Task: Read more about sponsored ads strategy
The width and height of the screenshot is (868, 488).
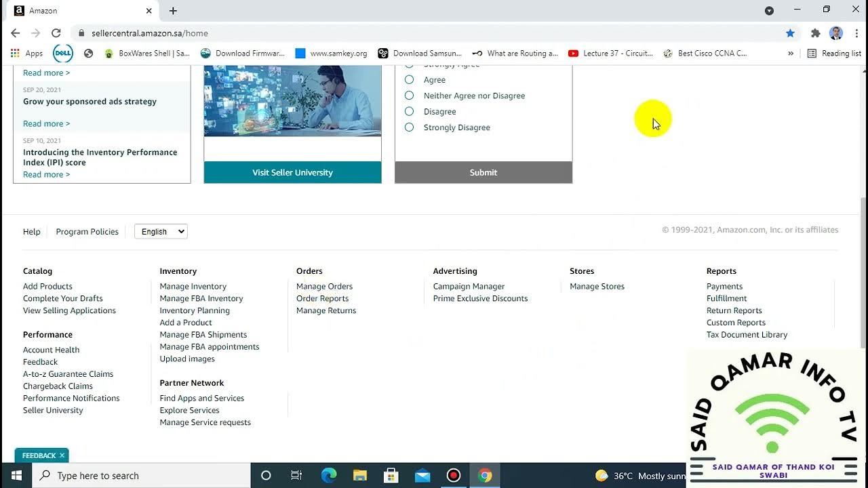Action: point(46,123)
